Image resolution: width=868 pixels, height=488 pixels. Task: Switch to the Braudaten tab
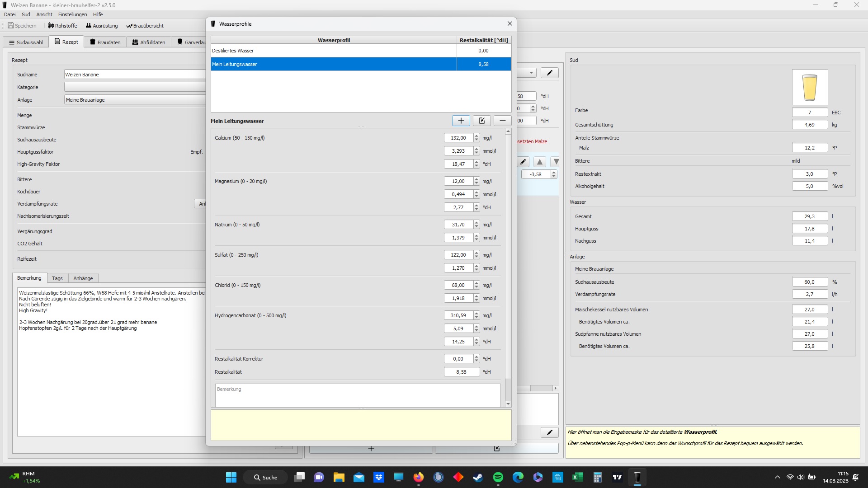pyautogui.click(x=105, y=42)
